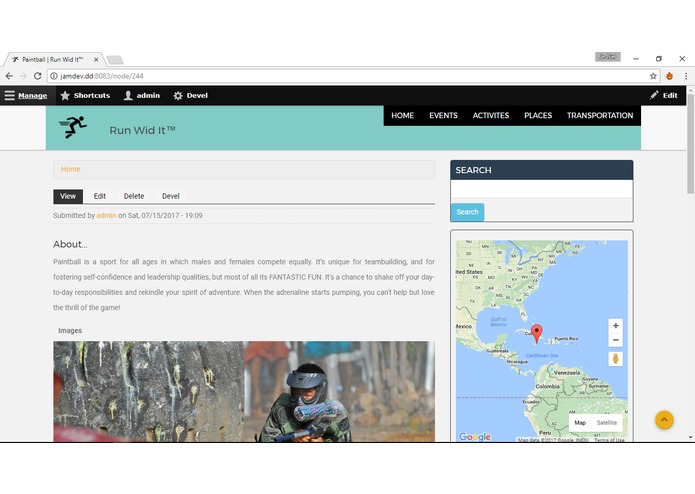The width and height of the screenshot is (695, 494).
Task: Click the About... heading
Action: tap(70, 245)
